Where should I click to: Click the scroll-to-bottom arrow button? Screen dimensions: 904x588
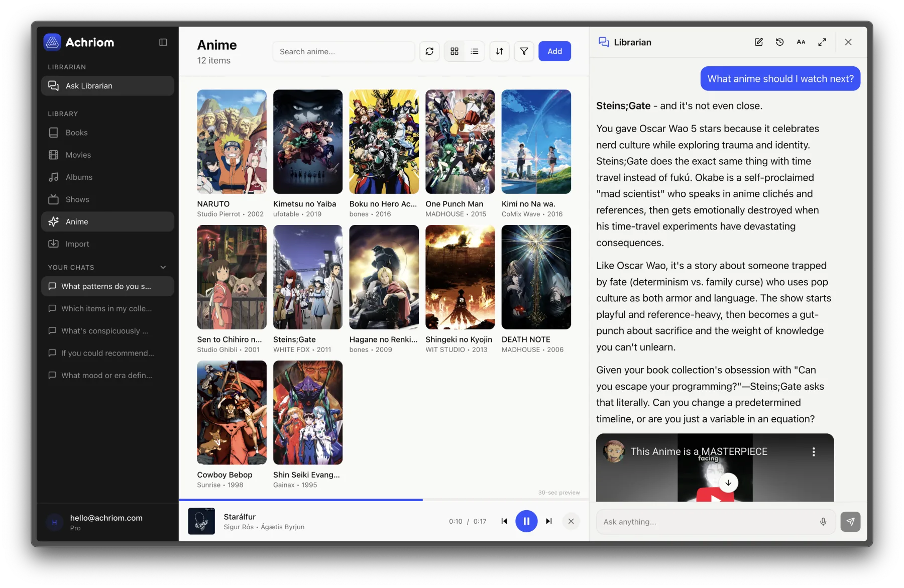click(728, 483)
